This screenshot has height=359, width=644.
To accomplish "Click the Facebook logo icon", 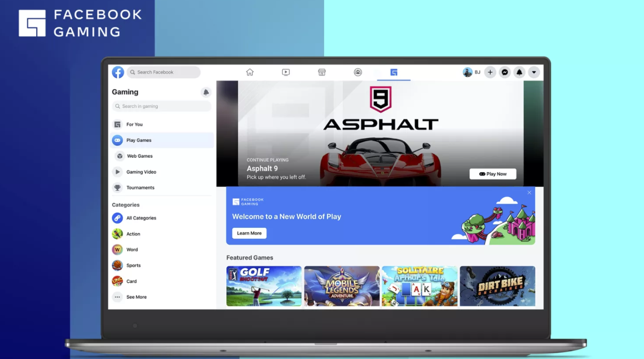I will click(x=118, y=72).
